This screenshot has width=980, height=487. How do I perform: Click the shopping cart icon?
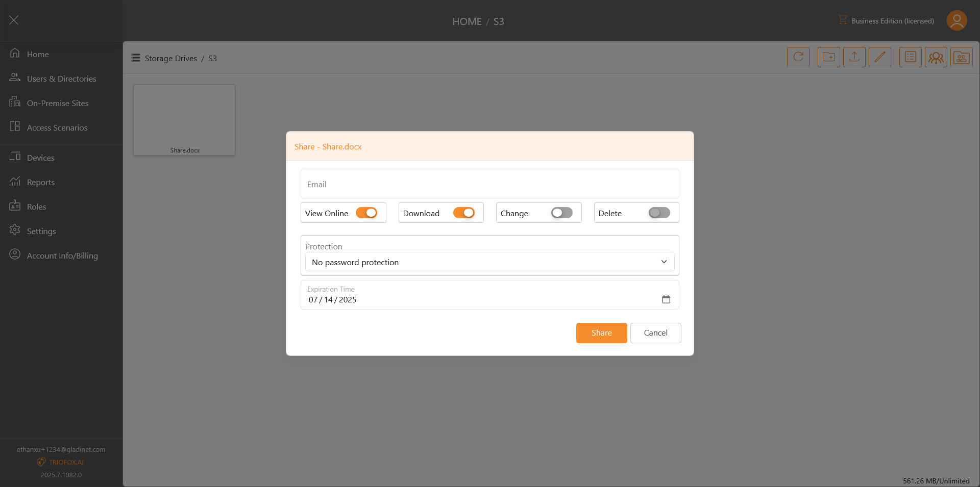[x=842, y=19]
